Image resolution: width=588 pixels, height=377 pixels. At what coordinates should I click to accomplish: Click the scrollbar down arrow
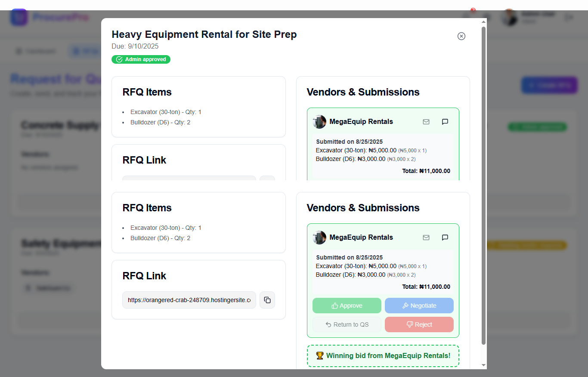(483, 365)
